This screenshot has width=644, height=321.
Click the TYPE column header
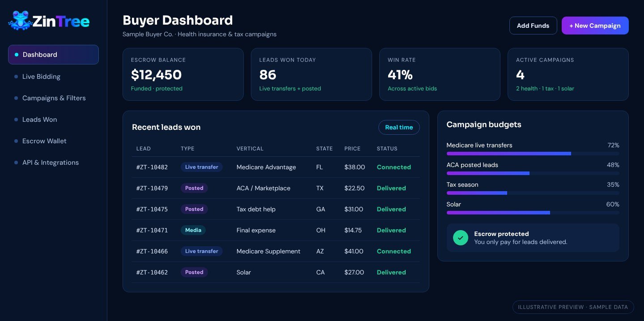coord(187,149)
